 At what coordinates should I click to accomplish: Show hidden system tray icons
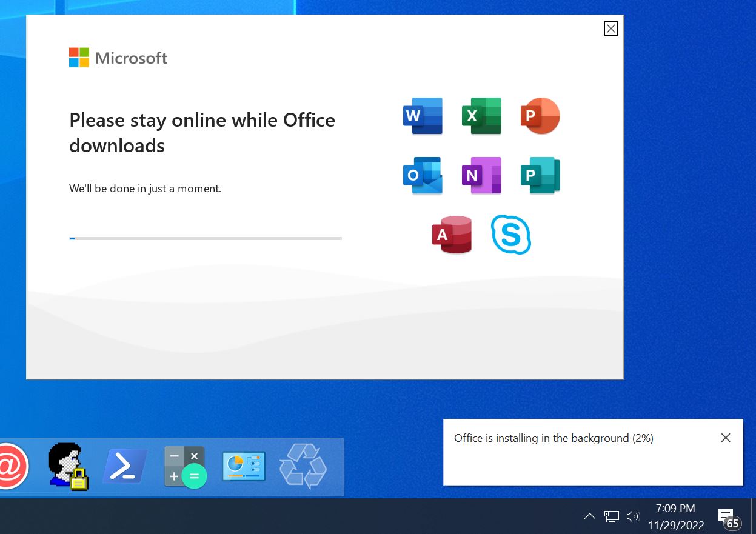pyautogui.click(x=589, y=516)
